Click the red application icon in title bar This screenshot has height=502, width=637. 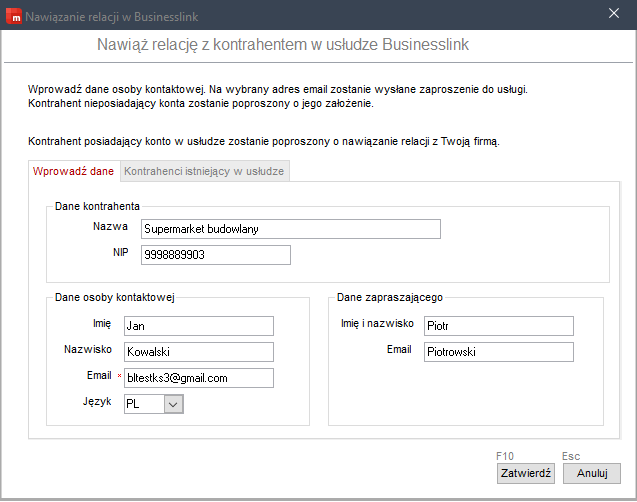(x=14, y=16)
